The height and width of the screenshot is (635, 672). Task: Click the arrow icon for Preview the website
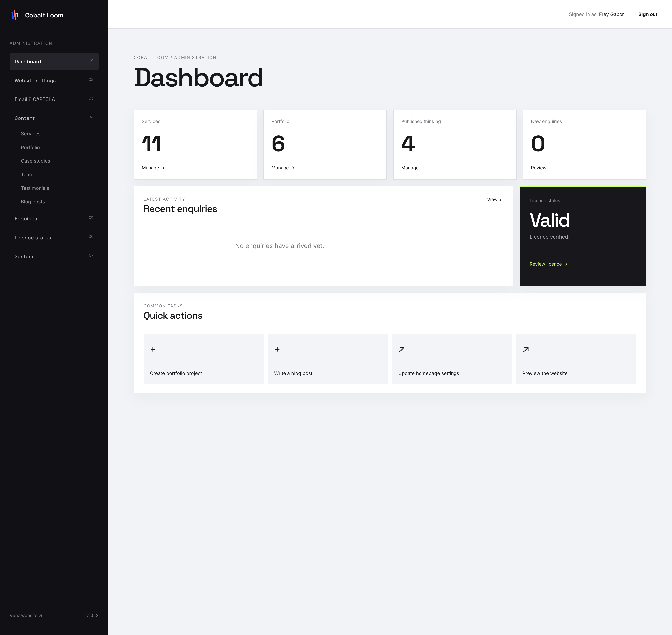pos(526,349)
